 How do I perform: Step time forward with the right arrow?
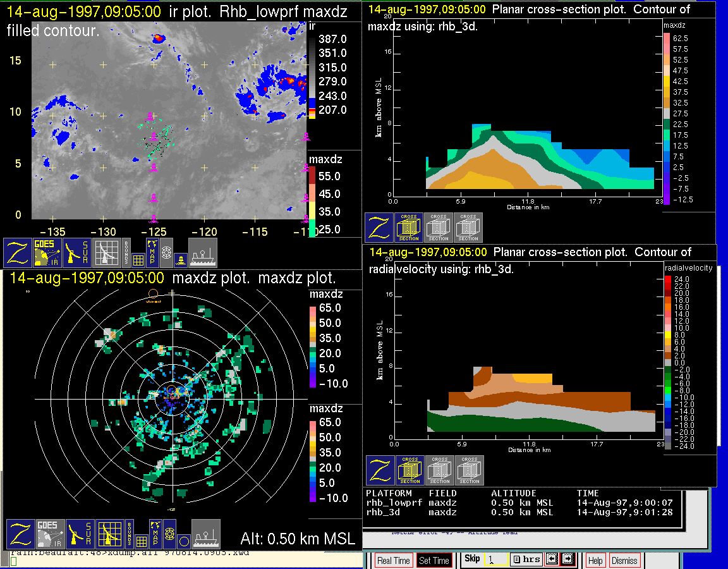[567, 559]
